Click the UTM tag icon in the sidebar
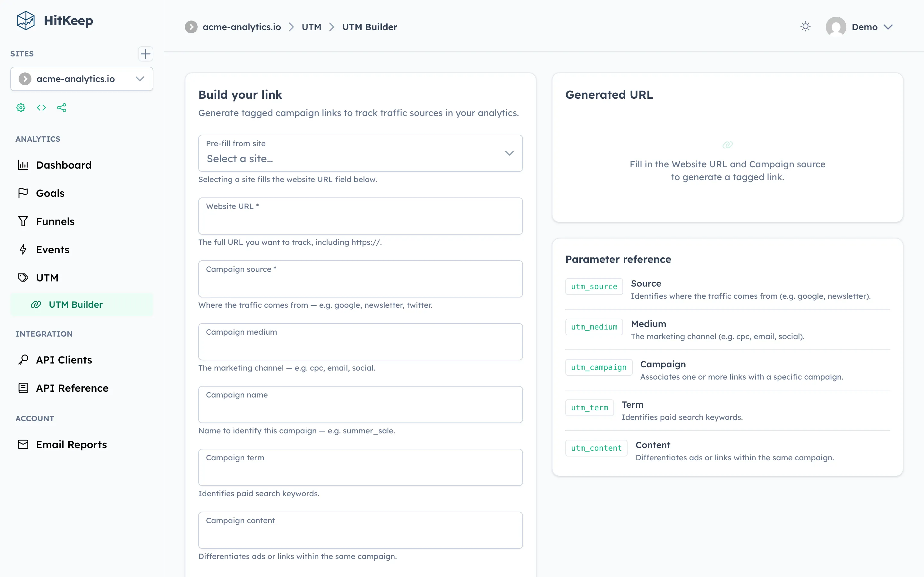 [x=23, y=277]
